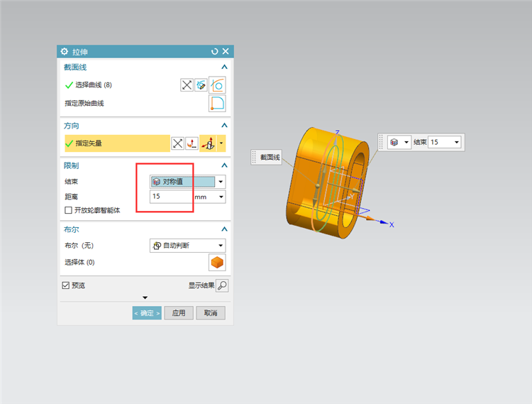
Task: Click the 指定原始曲线 icon
Action: coord(217,103)
